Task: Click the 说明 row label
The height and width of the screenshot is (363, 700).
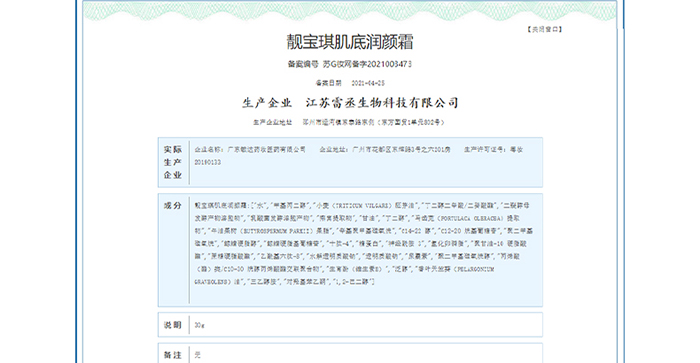Action: pyautogui.click(x=173, y=325)
